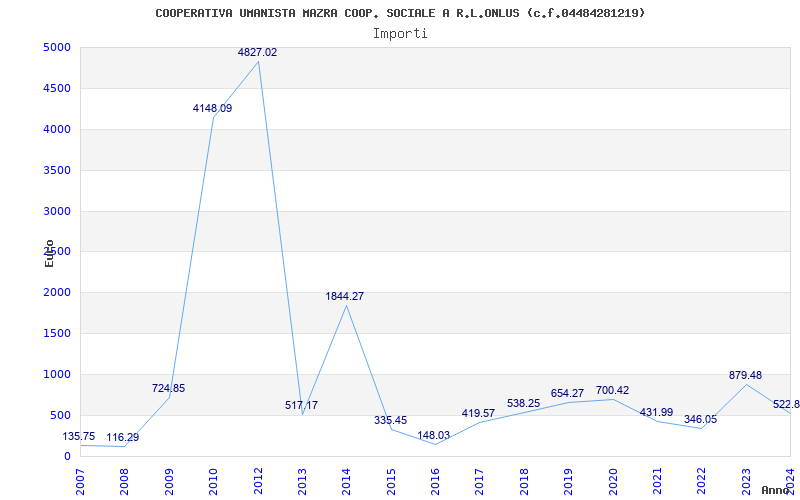Click the Importi subtitle
The height and width of the screenshot is (500, 800).
coord(400,34)
